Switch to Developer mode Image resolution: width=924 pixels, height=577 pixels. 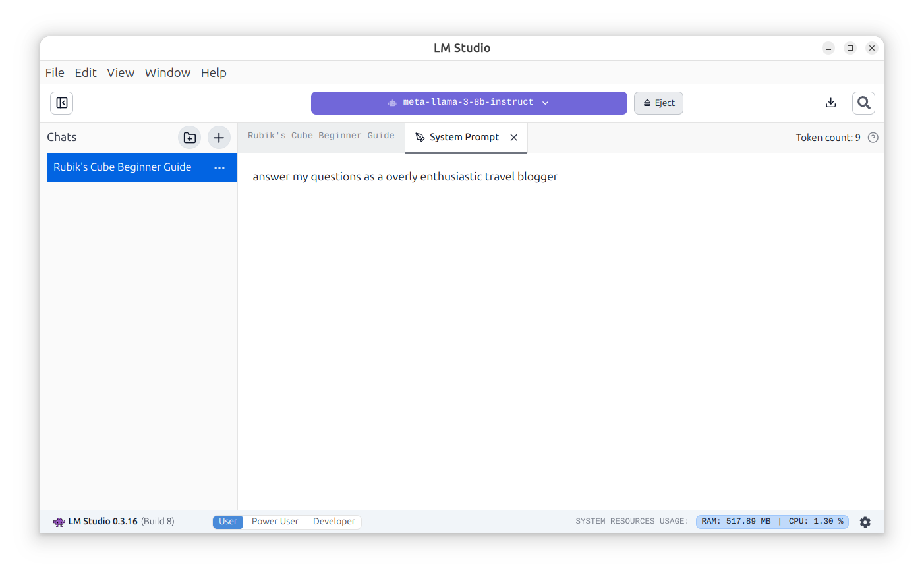coord(333,522)
